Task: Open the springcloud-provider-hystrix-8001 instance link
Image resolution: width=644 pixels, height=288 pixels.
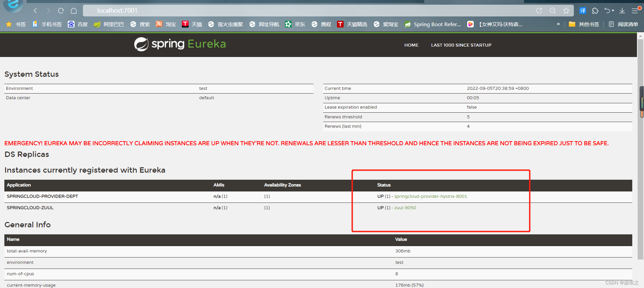Action: [431, 196]
